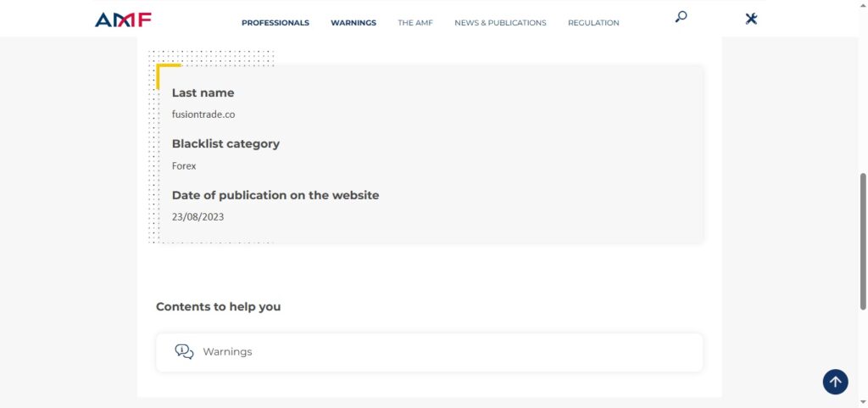Open the Warnings link under Contents to help you
This screenshot has width=868, height=408.
pos(227,352)
